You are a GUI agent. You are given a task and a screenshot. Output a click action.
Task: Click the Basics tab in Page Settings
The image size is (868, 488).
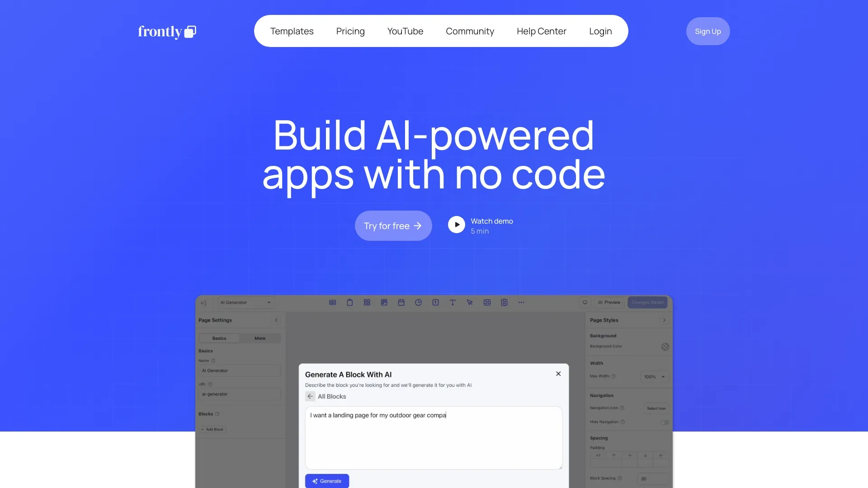[x=219, y=338]
